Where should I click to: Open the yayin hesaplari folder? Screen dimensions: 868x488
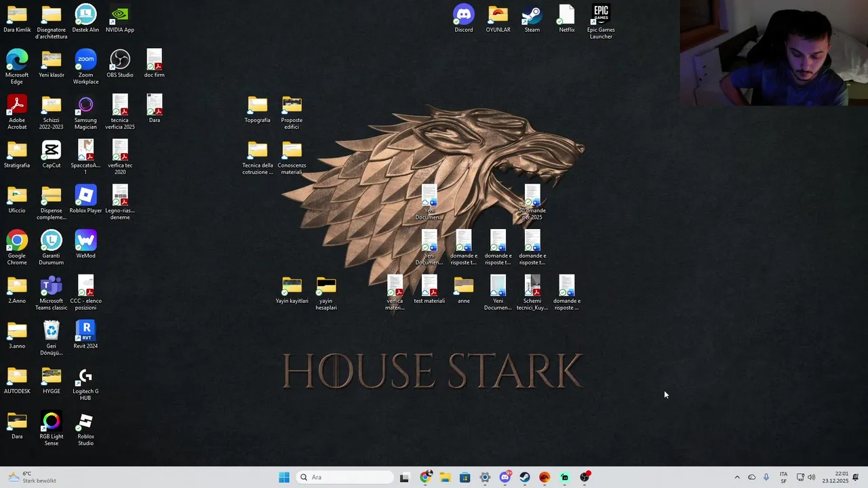326,293
